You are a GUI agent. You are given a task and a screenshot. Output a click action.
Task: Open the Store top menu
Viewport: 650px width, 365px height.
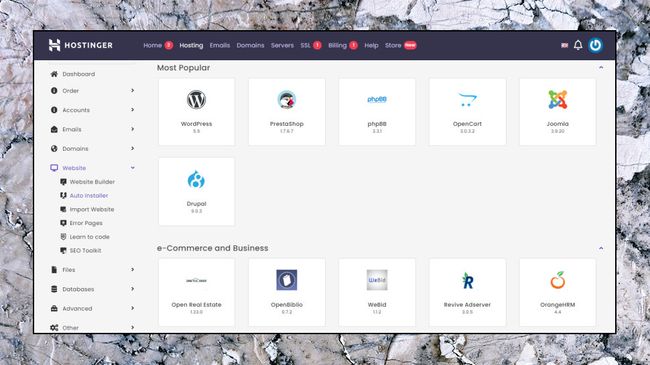393,45
